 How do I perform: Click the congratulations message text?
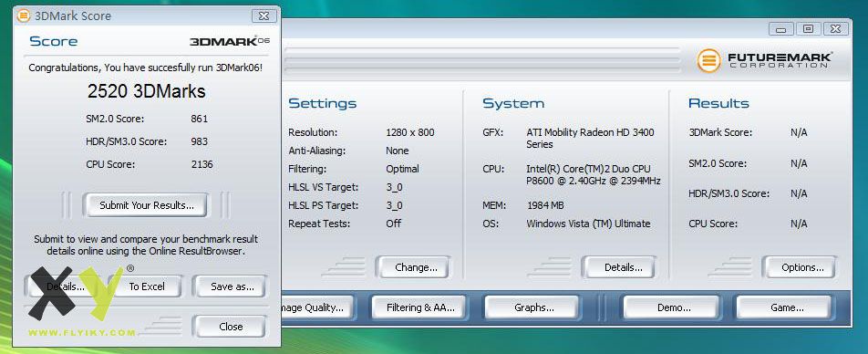[146, 68]
